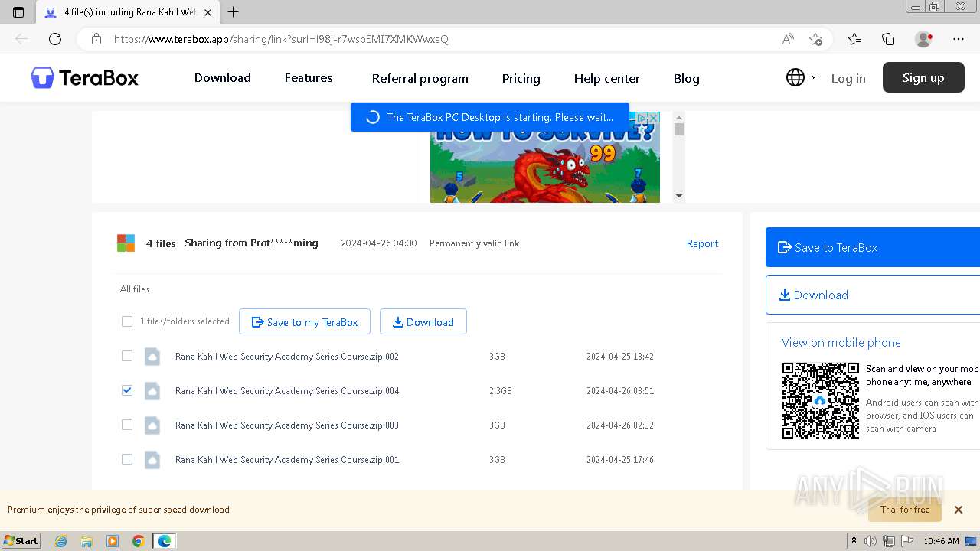Click the browser refresh button
The image size is (980, 551).
coord(55,39)
